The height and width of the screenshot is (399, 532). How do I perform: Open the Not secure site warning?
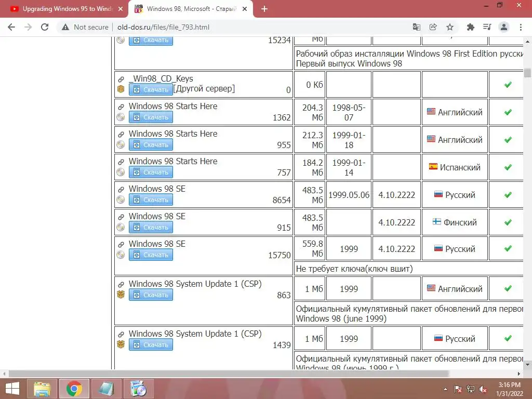(x=85, y=27)
